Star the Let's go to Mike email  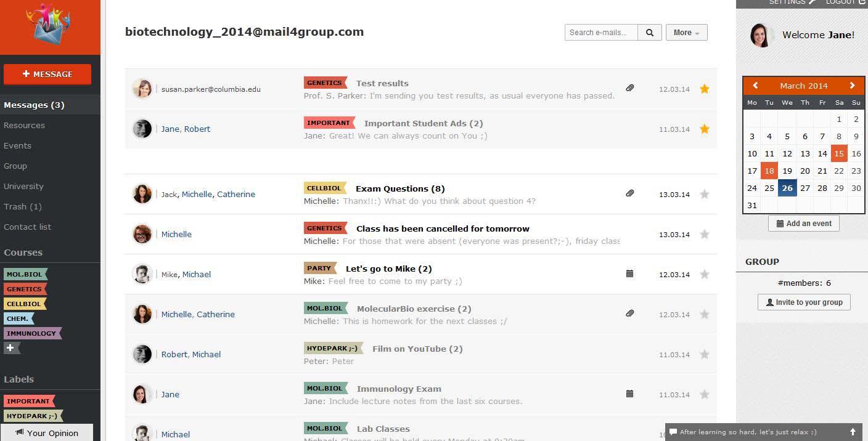[705, 274]
